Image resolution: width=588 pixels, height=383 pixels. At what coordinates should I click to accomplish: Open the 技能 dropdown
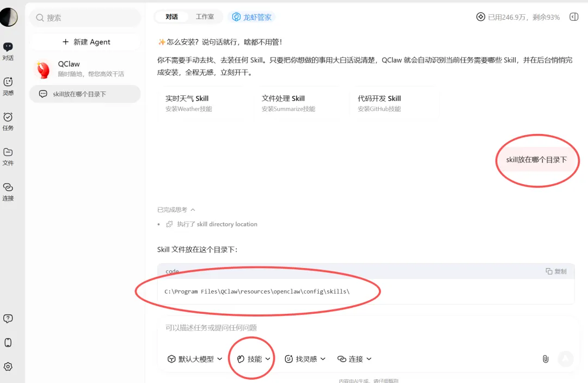click(x=254, y=359)
